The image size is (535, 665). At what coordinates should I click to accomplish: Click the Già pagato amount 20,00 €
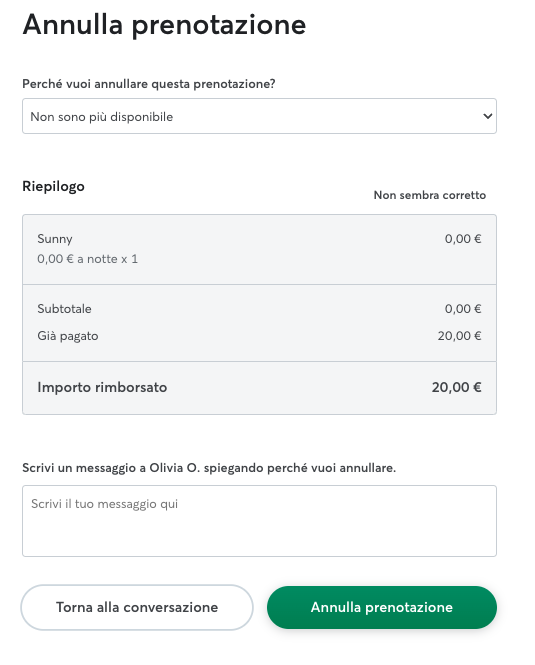coord(459,335)
